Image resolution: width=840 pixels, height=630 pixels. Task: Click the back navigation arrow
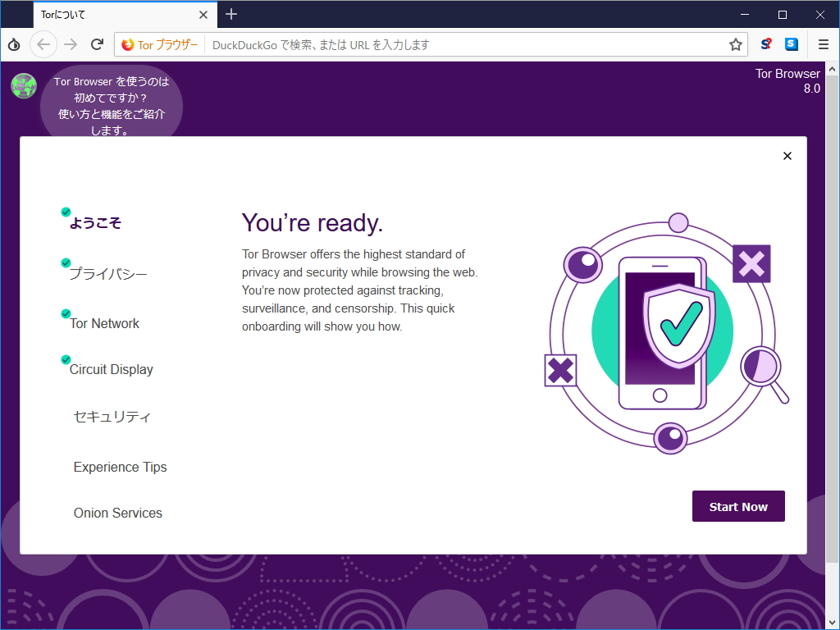43,44
